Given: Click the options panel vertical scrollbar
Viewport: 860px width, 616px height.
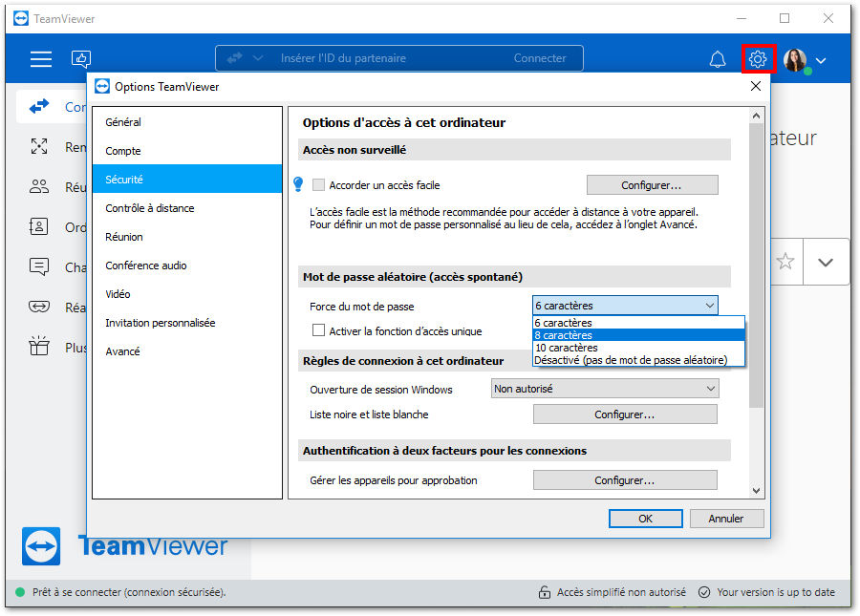Looking at the screenshot, I should click(757, 287).
